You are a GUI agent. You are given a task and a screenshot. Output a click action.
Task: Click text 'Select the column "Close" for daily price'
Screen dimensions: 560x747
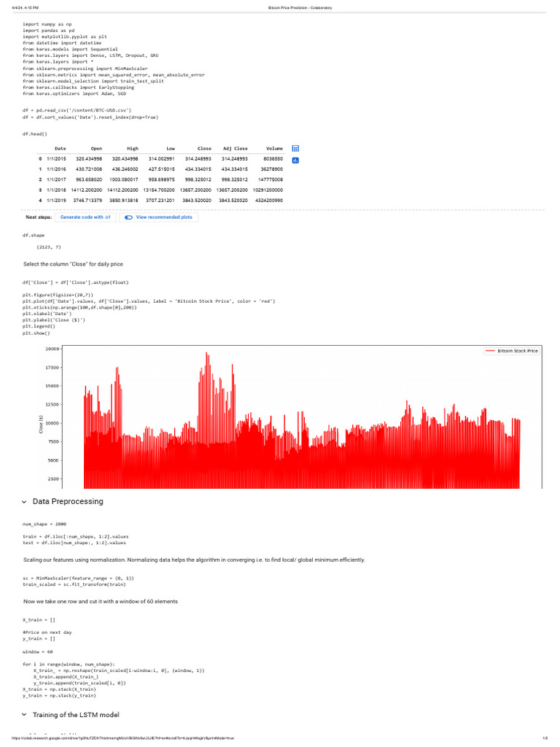74,264
